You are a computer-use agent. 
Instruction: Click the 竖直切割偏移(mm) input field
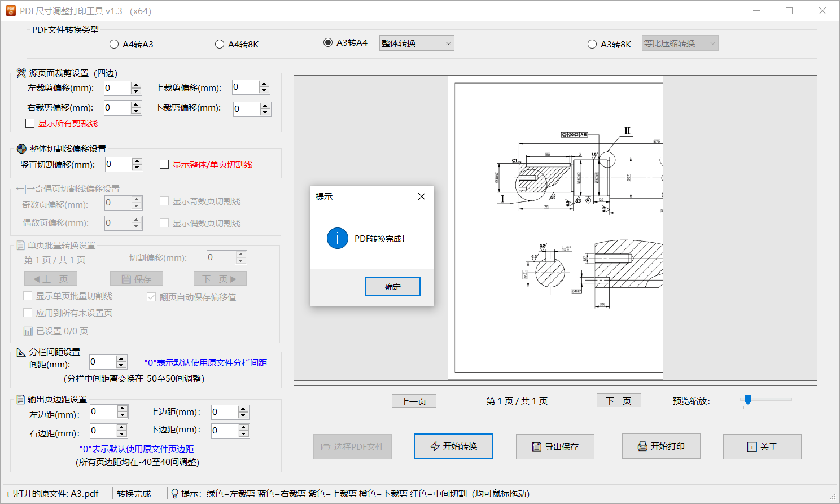click(119, 164)
